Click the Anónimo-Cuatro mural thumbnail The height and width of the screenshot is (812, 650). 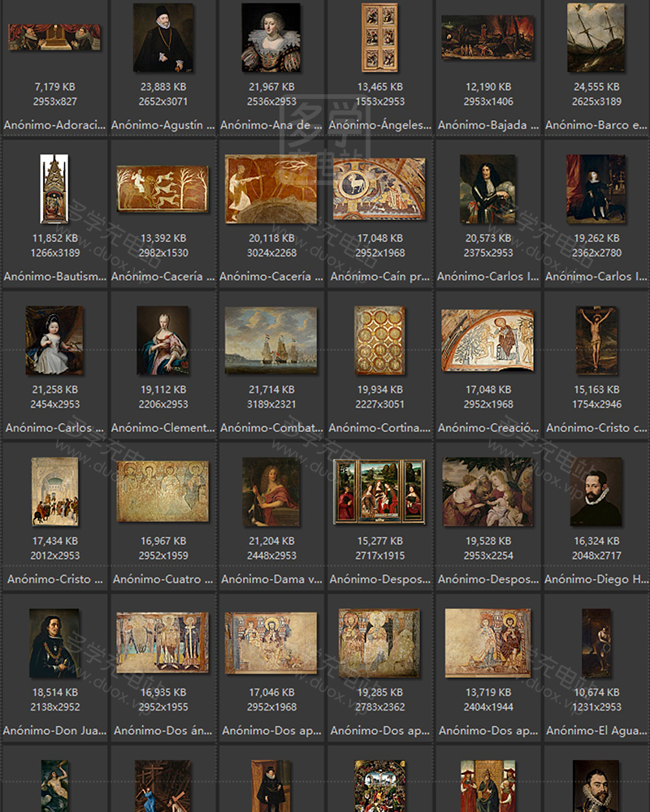coord(162,491)
